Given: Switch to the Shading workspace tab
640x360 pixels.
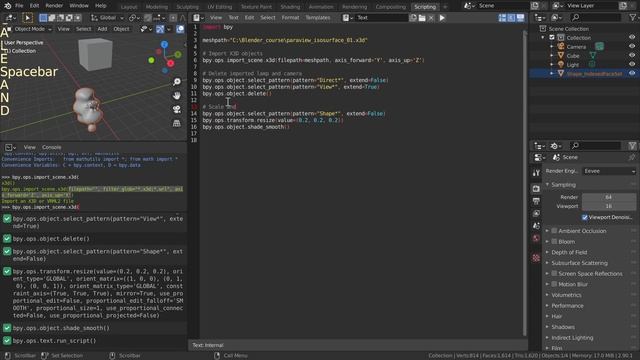Looking at the screenshot, I should [x=290, y=7].
